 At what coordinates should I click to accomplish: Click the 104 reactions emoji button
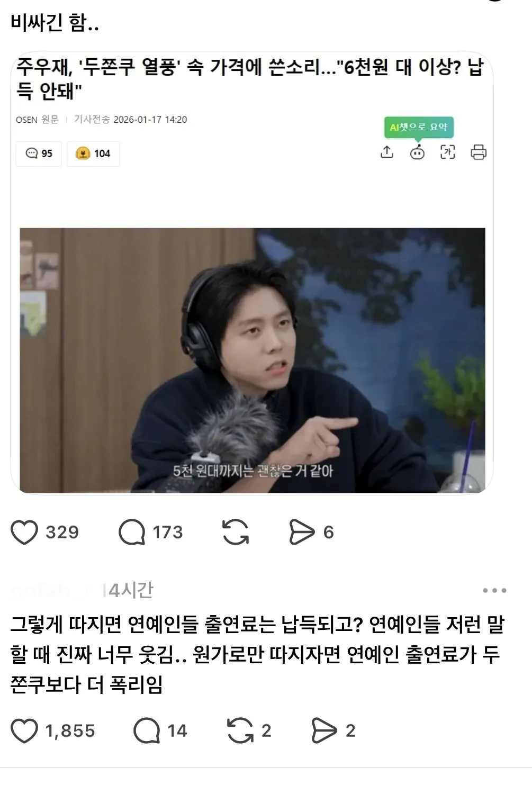click(93, 154)
